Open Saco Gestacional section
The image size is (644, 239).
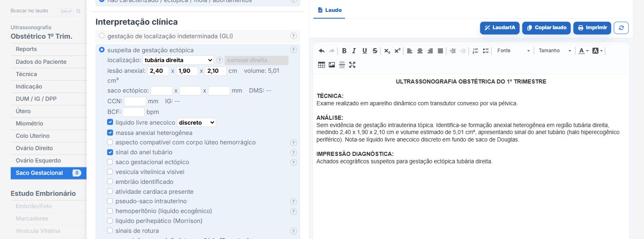click(x=48, y=173)
